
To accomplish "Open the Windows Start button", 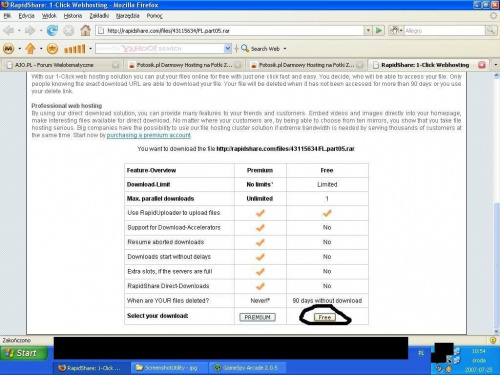I will point(23,353).
